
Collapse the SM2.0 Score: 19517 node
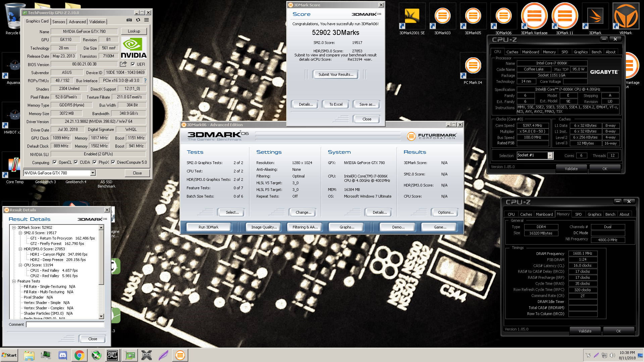(x=20, y=233)
